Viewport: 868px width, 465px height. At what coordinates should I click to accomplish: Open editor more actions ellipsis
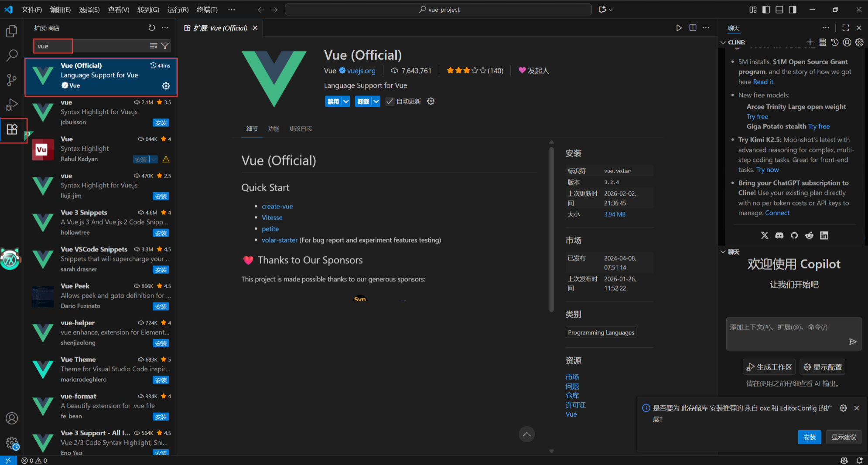click(x=706, y=28)
